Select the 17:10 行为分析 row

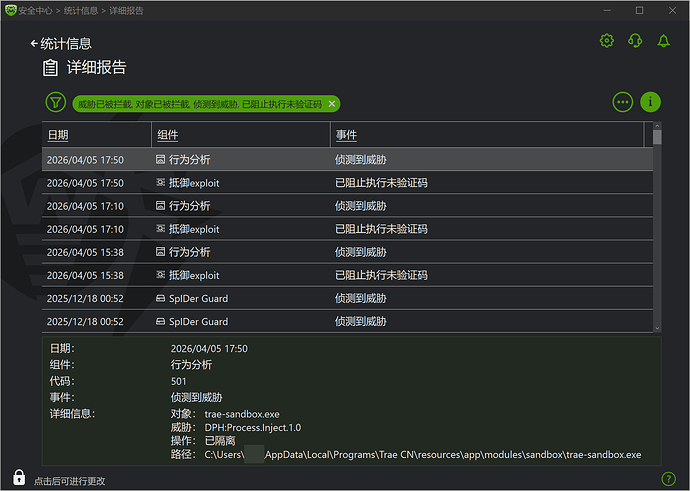pos(347,206)
